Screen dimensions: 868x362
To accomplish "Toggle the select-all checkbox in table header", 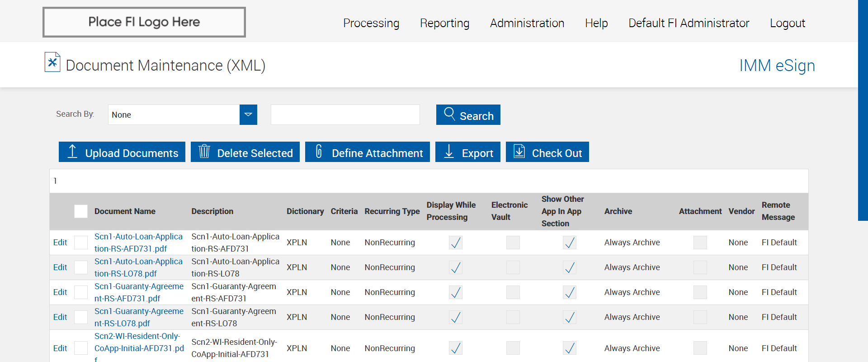I will (x=81, y=211).
